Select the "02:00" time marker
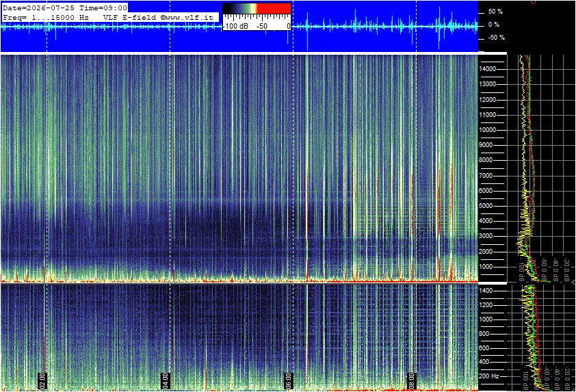The width and height of the screenshot is (576, 392). coord(42,381)
